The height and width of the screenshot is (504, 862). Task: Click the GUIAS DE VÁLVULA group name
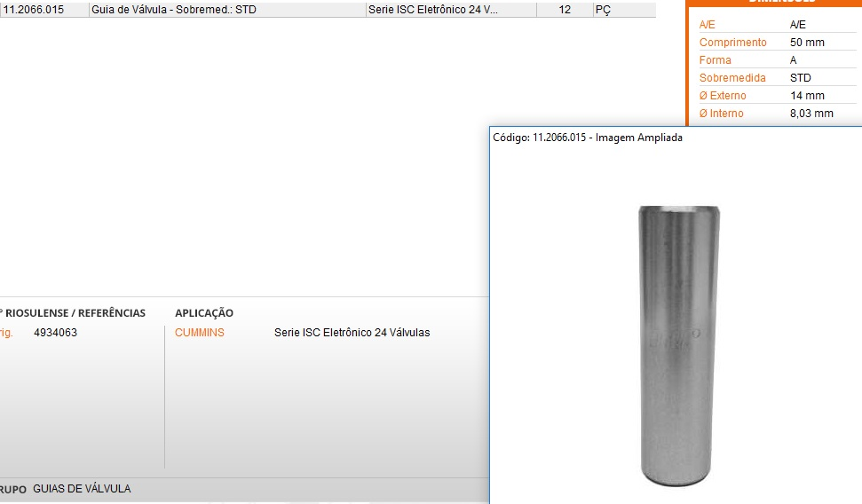point(82,489)
